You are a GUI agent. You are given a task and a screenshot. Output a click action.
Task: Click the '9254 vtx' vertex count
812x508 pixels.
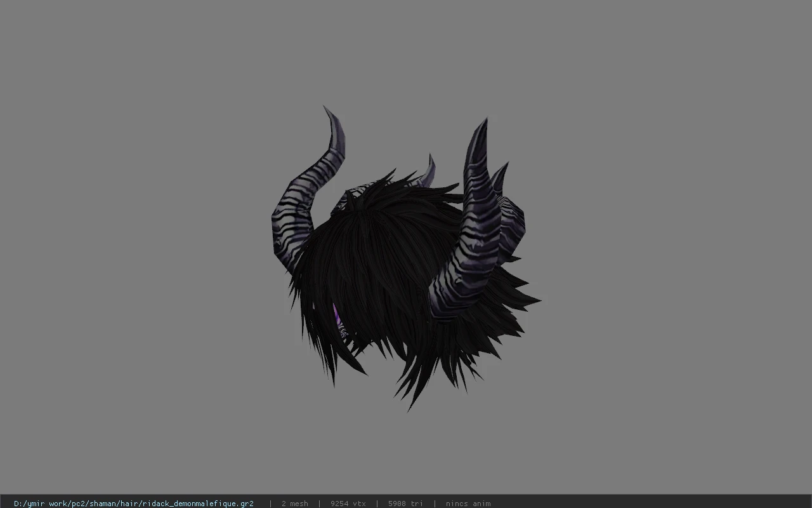click(348, 504)
